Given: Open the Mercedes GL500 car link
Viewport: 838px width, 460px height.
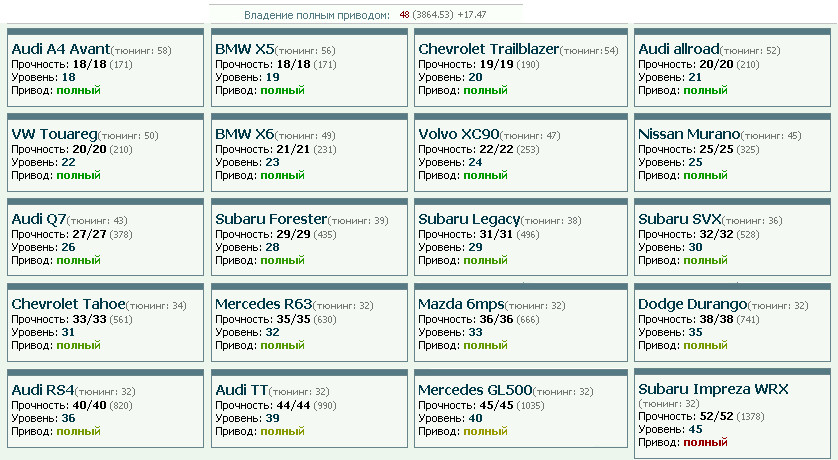Looking at the screenshot, I should (x=472, y=389).
